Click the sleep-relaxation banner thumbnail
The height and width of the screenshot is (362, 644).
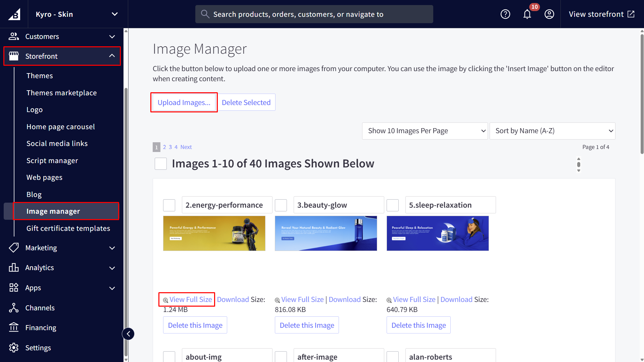pos(437,233)
